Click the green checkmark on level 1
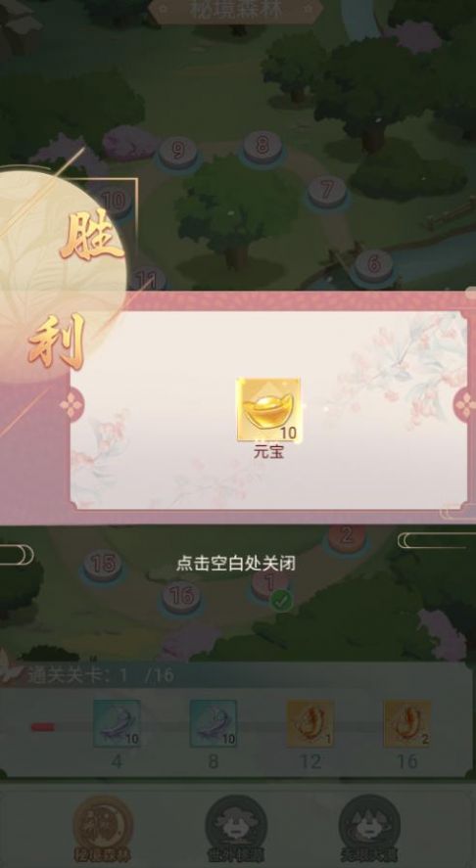Screen dimensions: 476x868 click(x=281, y=601)
